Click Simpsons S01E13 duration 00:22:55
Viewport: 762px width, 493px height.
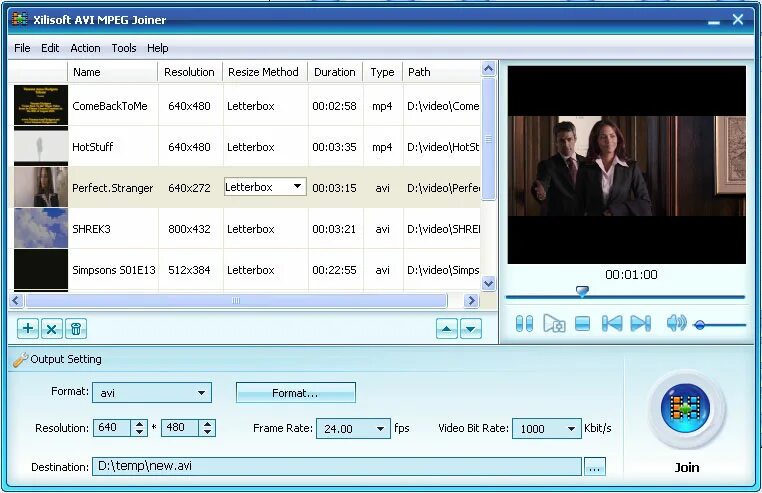334,270
